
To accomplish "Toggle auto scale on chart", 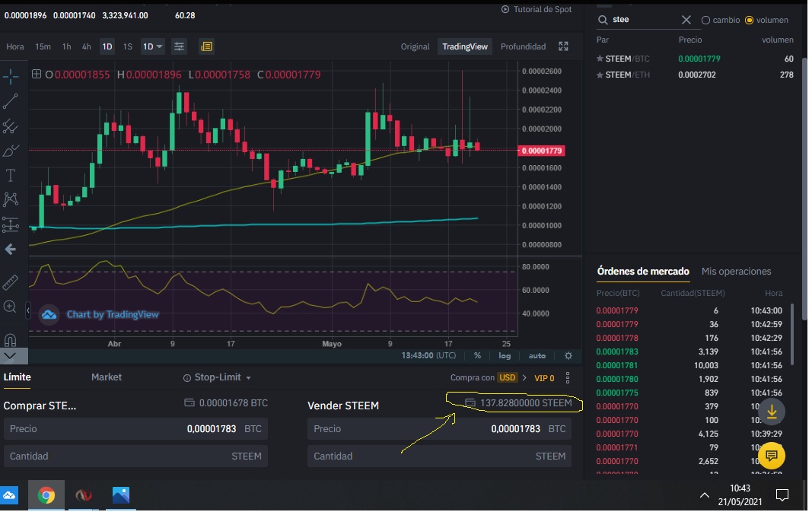I will [x=537, y=355].
